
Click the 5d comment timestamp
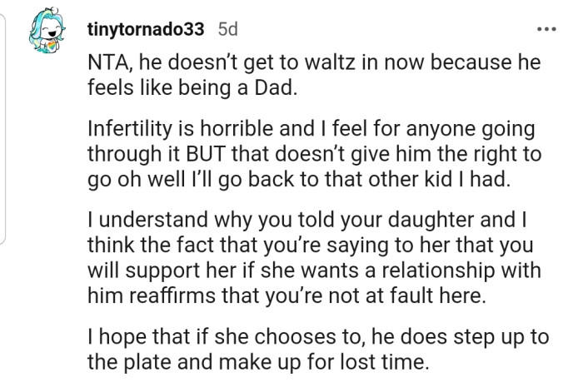pyautogui.click(x=227, y=29)
